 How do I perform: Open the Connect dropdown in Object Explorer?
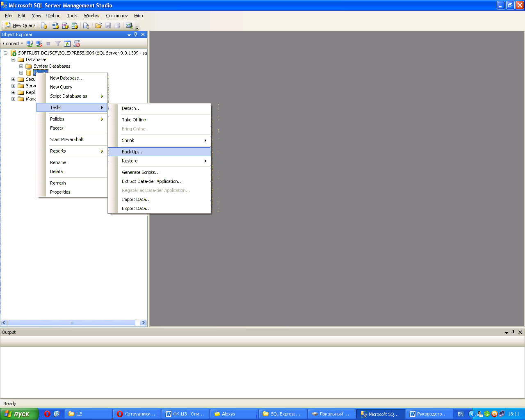pos(13,43)
